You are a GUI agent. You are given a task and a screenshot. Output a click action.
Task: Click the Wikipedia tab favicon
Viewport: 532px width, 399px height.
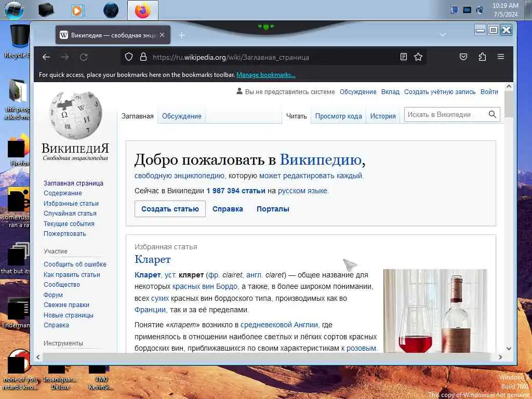64,35
